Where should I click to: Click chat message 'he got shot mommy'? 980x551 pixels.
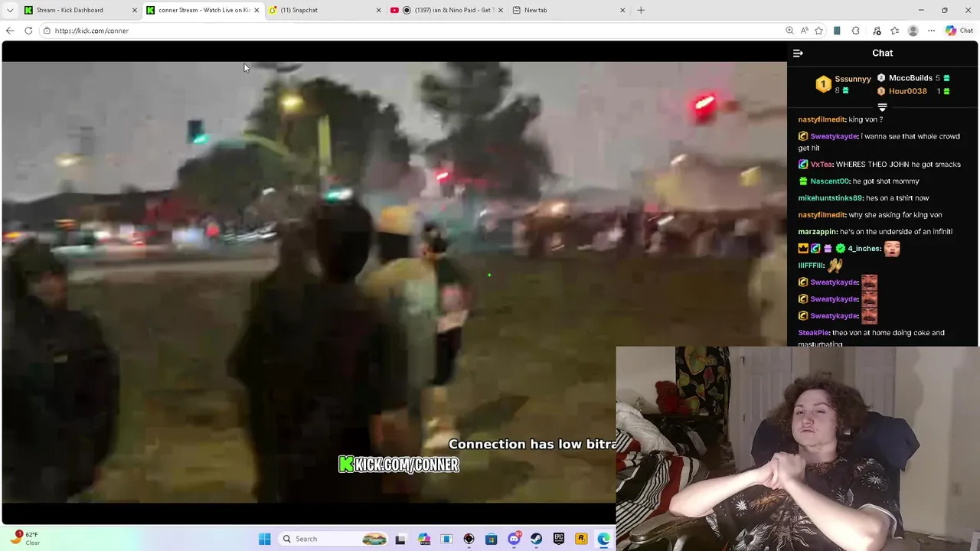886,181
